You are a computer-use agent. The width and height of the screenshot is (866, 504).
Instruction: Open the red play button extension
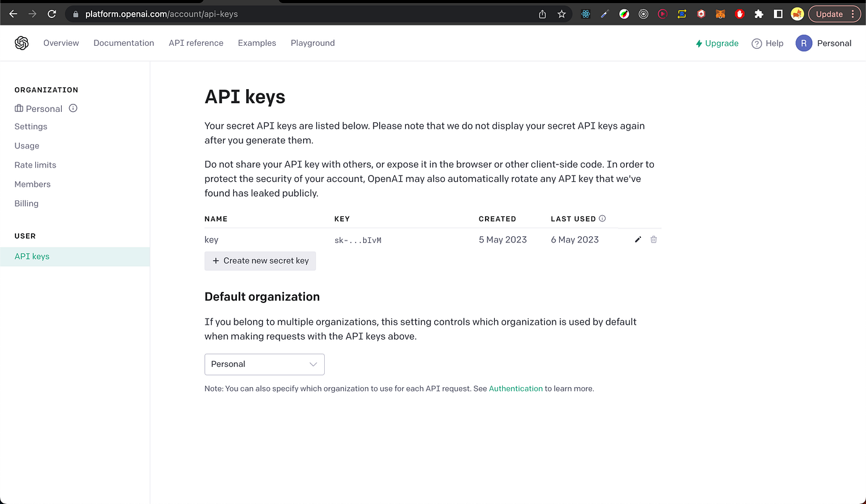[x=662, y=14]
